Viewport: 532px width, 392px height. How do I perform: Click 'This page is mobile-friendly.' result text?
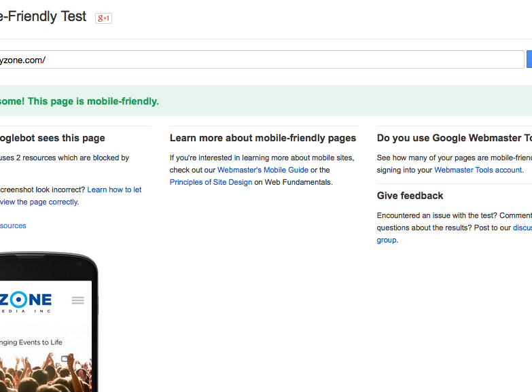point(93,101)
